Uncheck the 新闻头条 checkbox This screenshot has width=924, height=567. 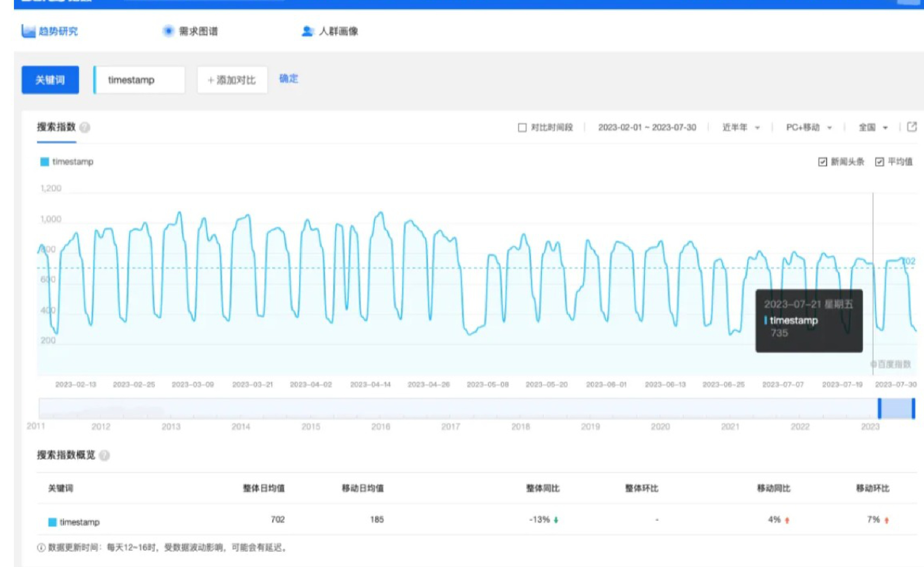[x=822, y=162]
